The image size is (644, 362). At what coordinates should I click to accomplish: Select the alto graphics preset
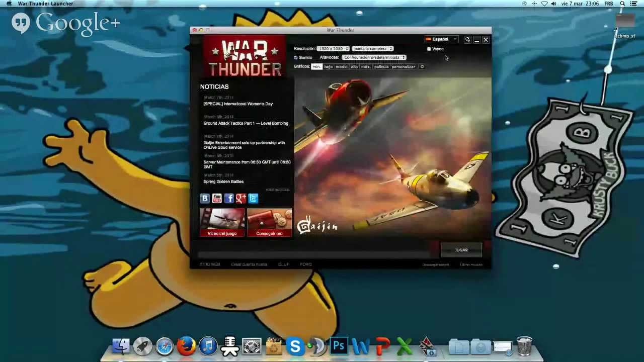click(x=354, y=66)
